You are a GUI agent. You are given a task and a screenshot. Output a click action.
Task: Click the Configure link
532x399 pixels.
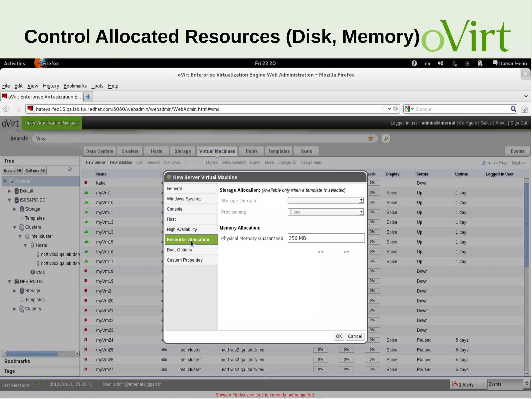(468, 123)
